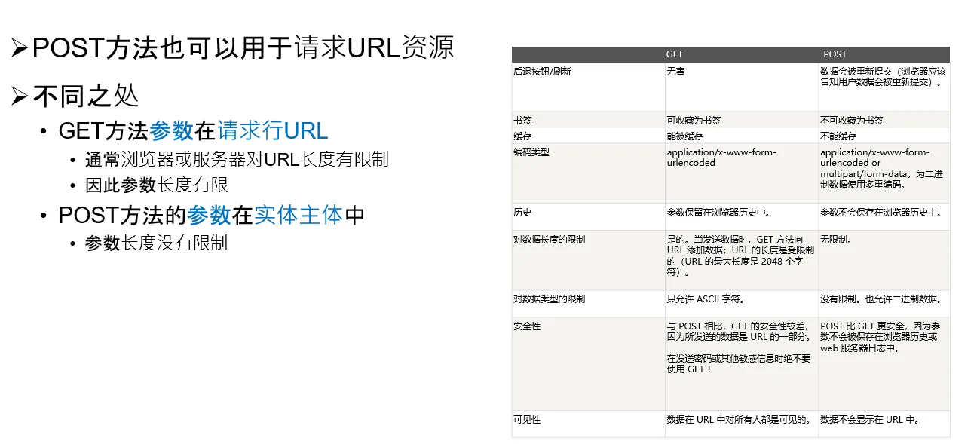Click the 可见性 row label cell
This screenshot has height=444, width=980.
(526, 420)
